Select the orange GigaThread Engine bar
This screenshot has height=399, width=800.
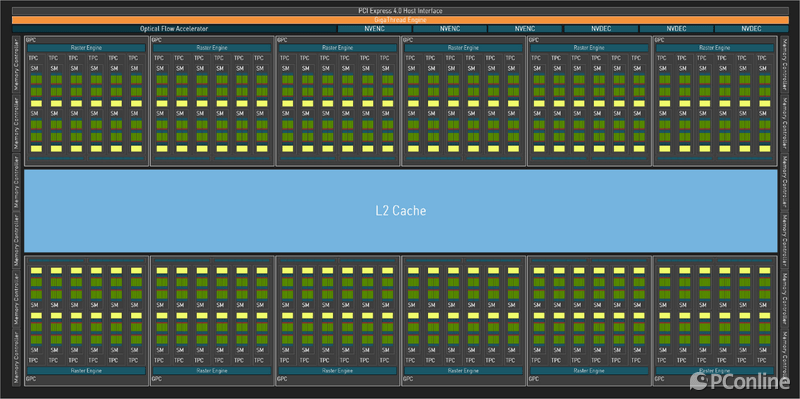[400, 20]
